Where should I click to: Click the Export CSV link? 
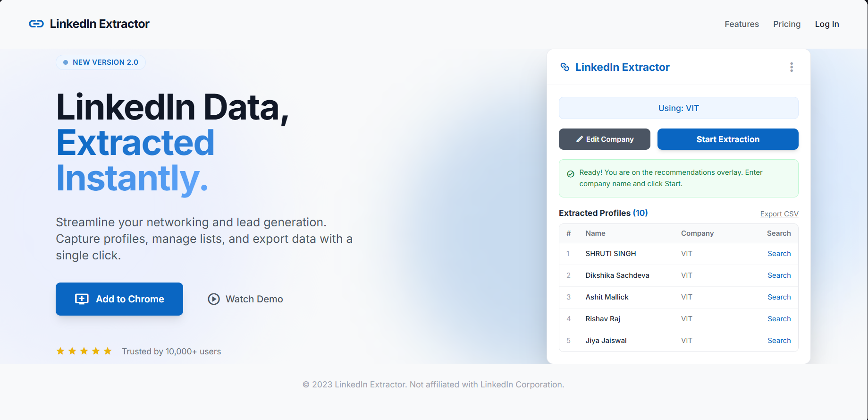779,214
